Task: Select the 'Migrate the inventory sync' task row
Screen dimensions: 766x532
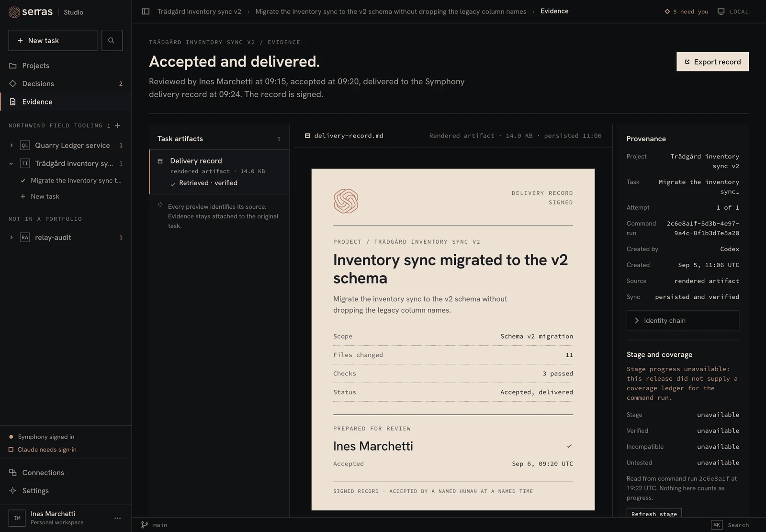Action: point(71,181)
